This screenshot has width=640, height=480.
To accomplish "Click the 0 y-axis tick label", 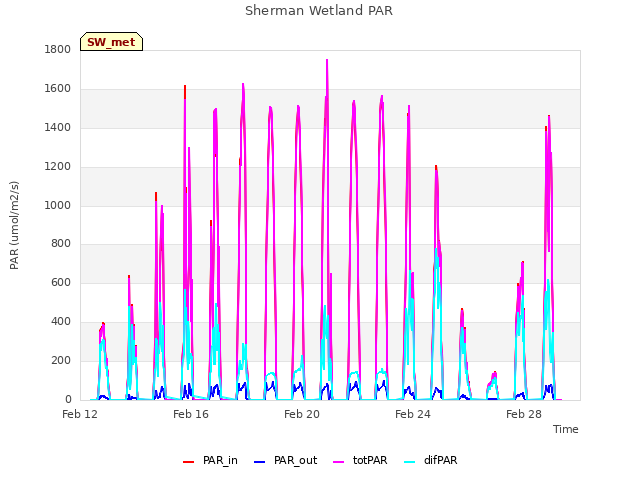I will coord(68,400).
